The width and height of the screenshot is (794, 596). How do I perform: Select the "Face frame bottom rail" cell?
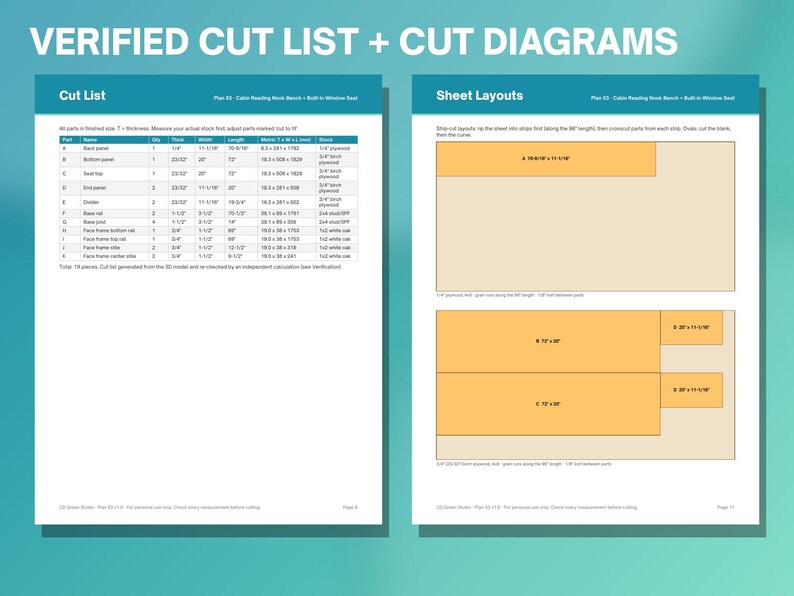[x=109, y=230]
